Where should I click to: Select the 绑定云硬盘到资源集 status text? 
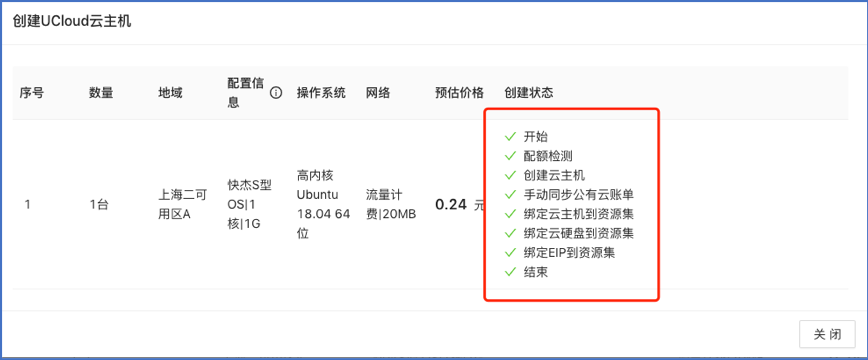pyautogui.click(x=578, y=233)
